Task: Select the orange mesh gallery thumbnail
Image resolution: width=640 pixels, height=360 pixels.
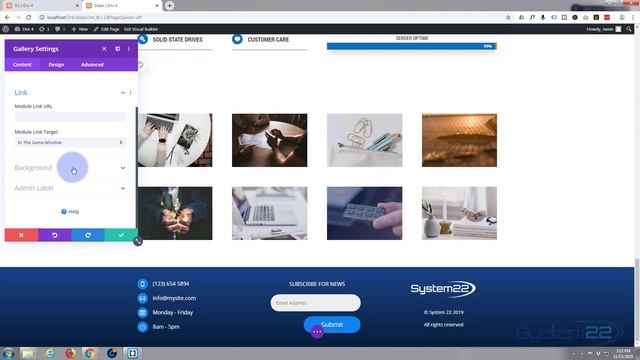Action: (459, 140)
